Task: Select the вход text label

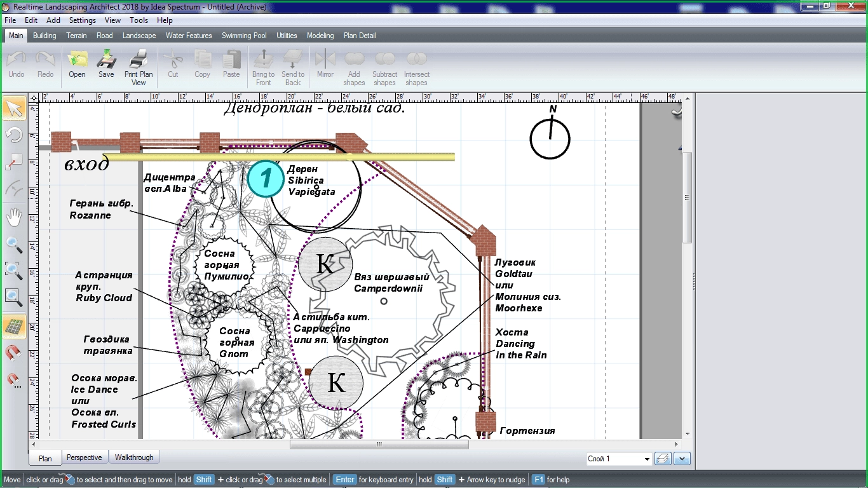Action: click(86, 165)
